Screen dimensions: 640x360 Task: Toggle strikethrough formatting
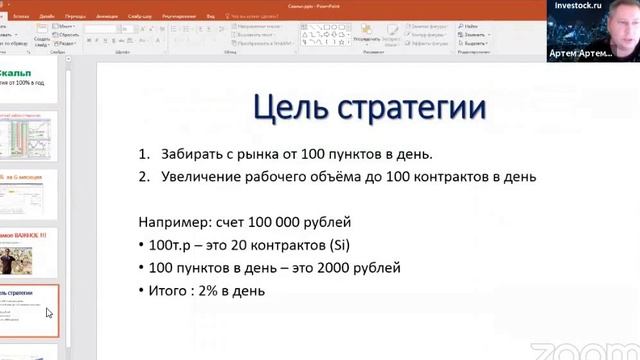[122, 40]
